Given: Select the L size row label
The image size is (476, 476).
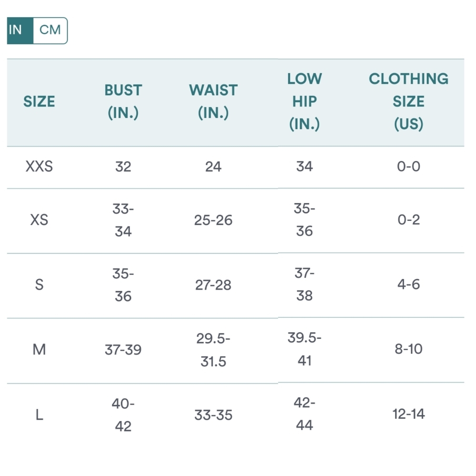Looking at the screenshot, I should point(39,415).
